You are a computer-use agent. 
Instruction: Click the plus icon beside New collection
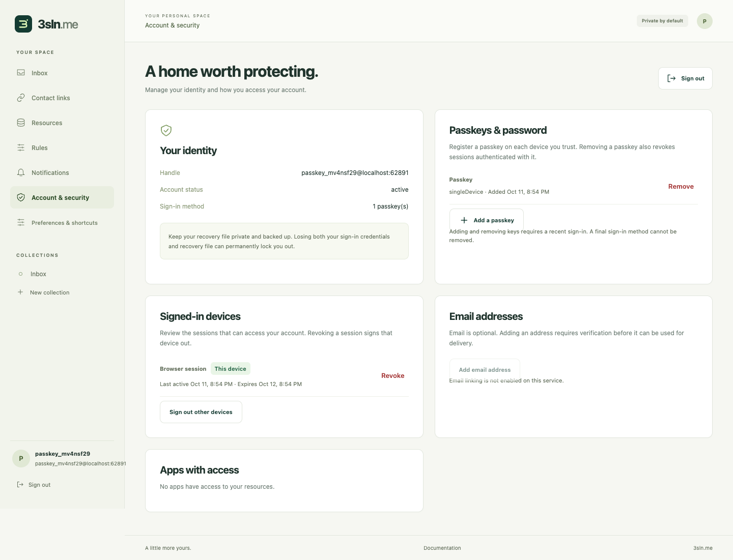tap(20, 292)
